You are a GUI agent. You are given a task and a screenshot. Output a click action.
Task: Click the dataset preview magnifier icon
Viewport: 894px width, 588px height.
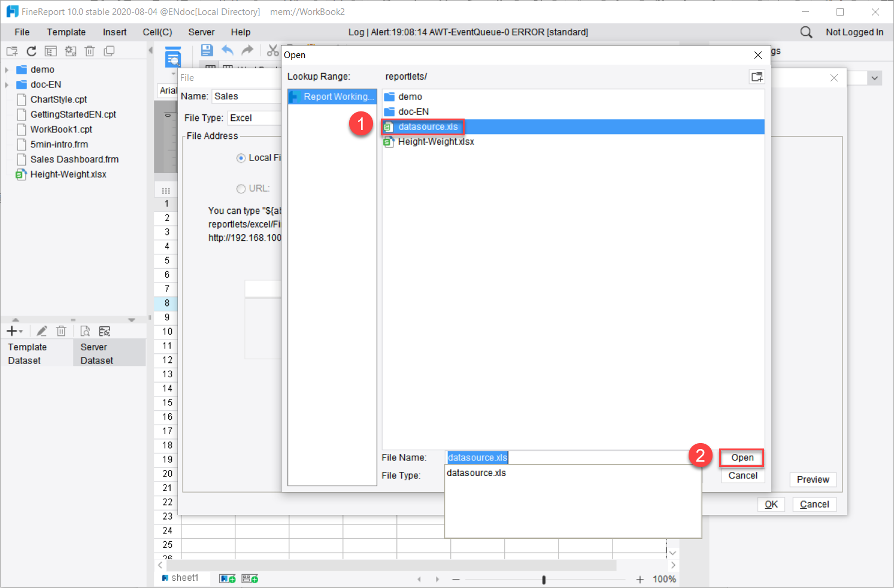tap(85, 331)
